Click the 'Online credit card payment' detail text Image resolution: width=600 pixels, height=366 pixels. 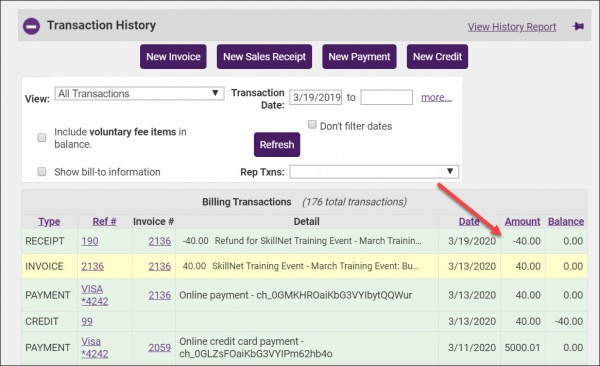256,347
